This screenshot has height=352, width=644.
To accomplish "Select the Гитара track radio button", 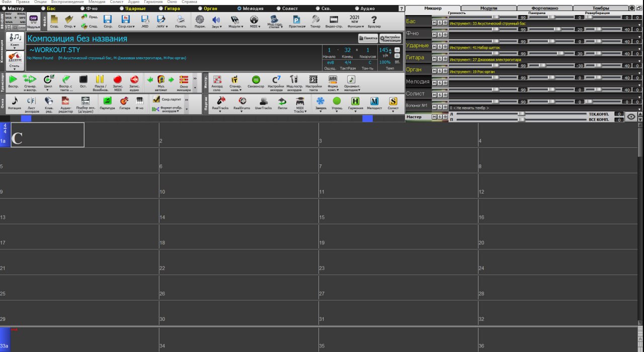I will pyautogui.click(x=161, y=9).
